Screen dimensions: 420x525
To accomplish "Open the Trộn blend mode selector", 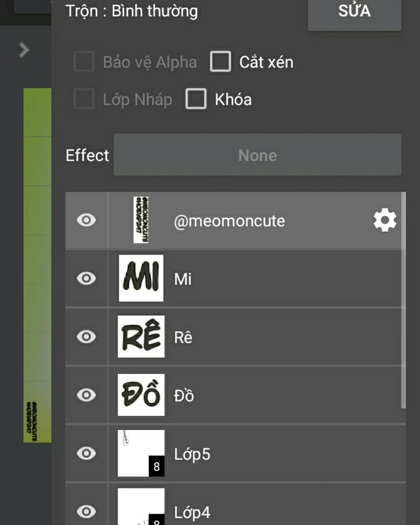I will [132, 11].
